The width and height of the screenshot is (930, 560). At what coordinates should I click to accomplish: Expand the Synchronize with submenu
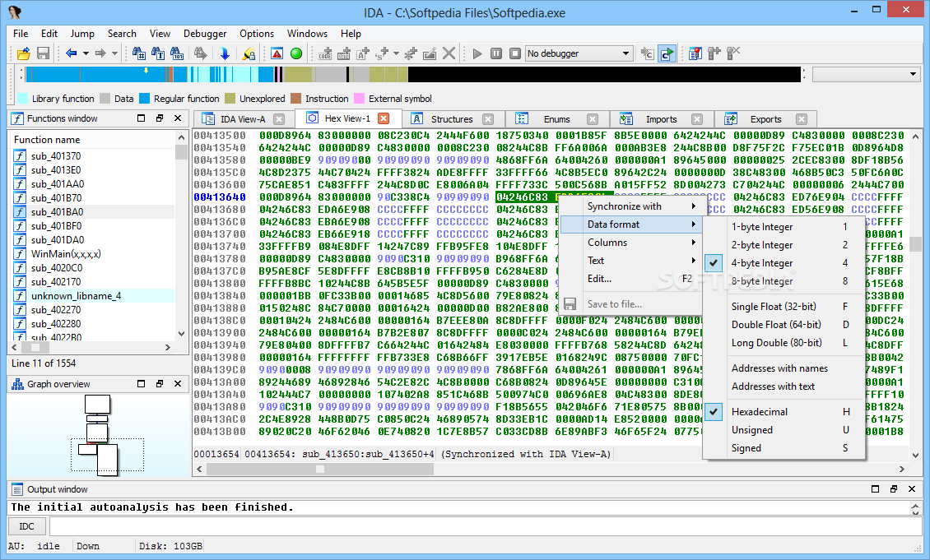click(x=632, y=206)
